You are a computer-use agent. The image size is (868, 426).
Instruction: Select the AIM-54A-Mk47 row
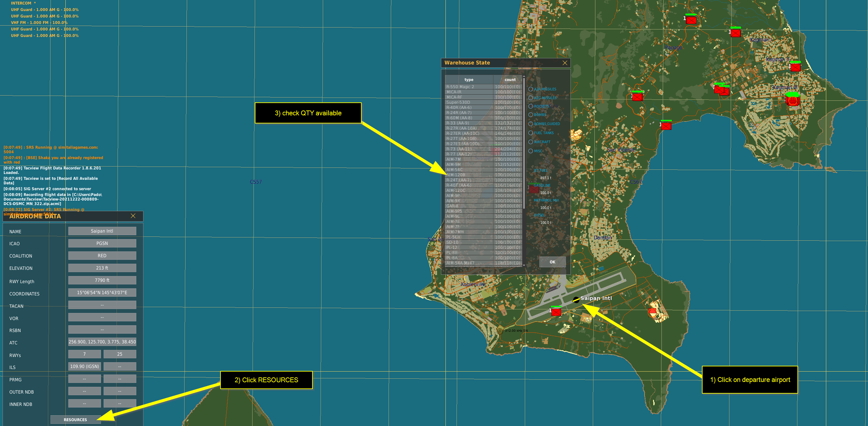(x=483, y=263)
